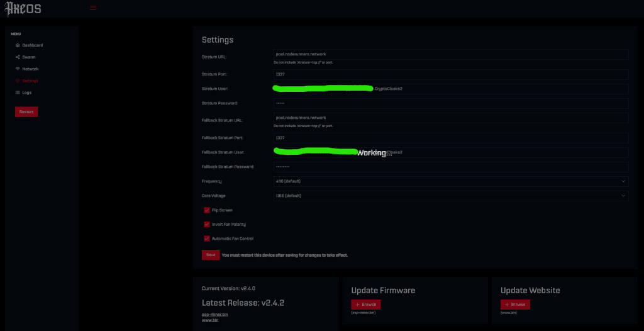The width and height of the screenshot is (644, 331).
Task: Click the Dashboard home icon
Action: point(17,45)
